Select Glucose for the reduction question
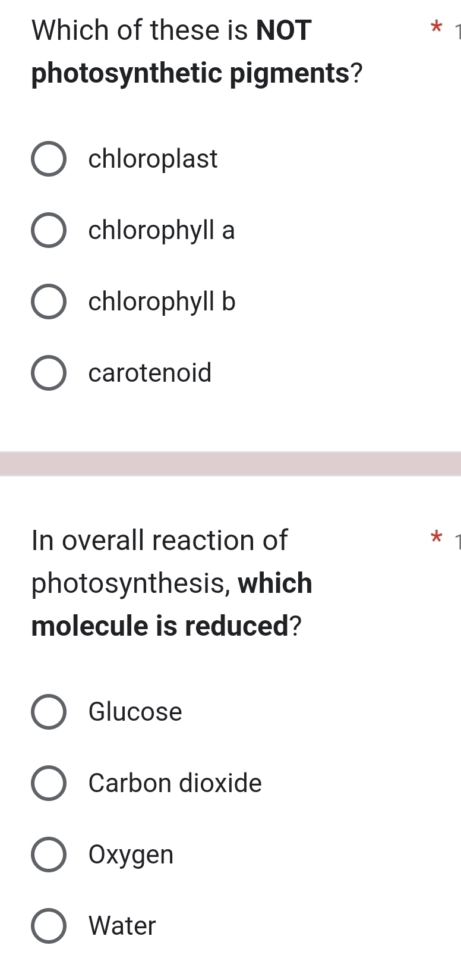Image resolution: width=461 pixels, height=980 pixels. pos(49,712)
